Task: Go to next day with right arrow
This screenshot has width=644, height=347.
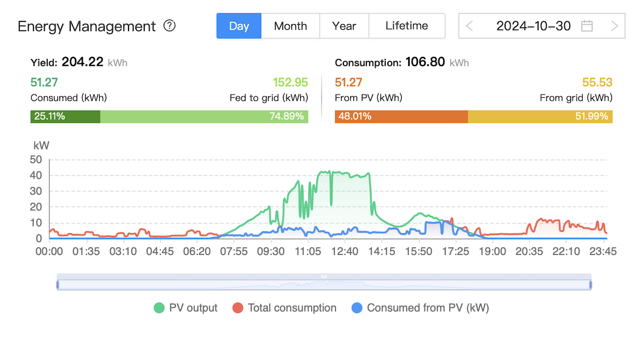Action: click(615, 26)
